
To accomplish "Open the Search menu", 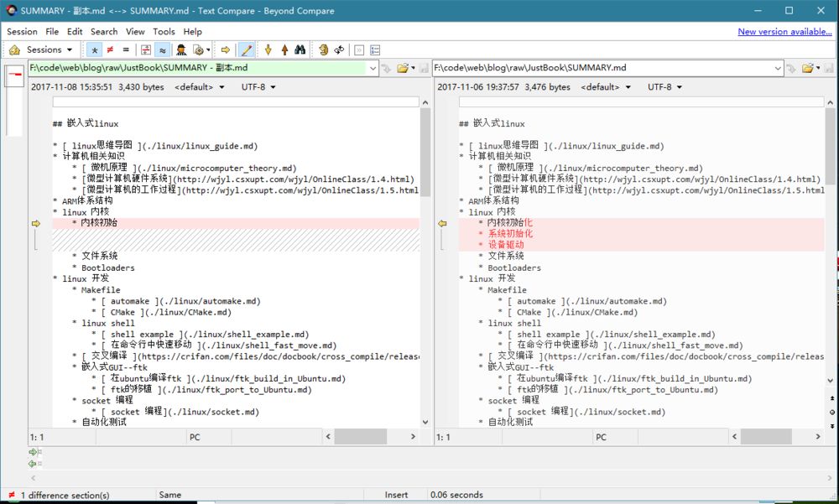I will [x=104, y=31].
